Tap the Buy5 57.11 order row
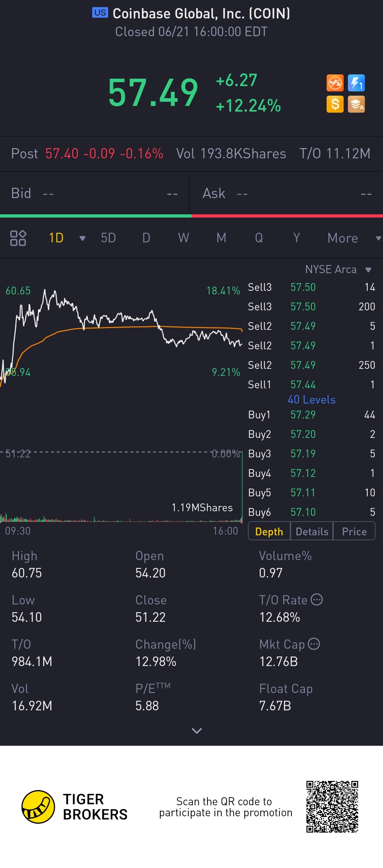This screenshot has width=383, height=868. pos(311,492)
